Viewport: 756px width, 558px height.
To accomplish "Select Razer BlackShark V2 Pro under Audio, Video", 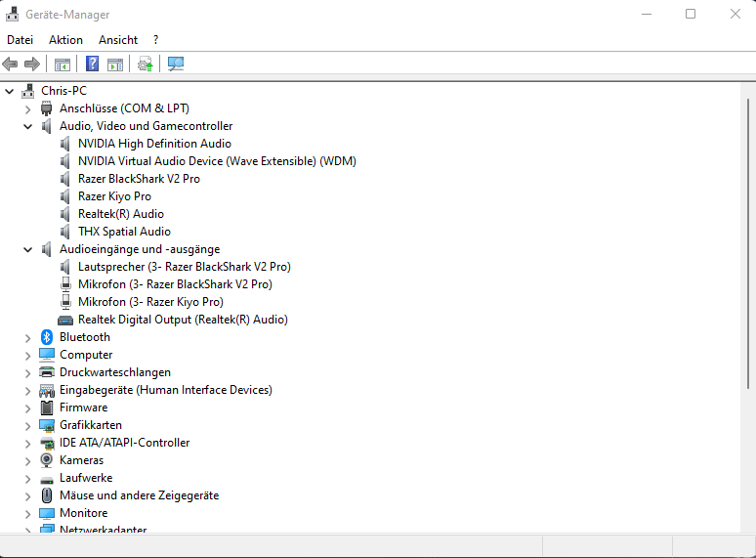I will (139, 179).
